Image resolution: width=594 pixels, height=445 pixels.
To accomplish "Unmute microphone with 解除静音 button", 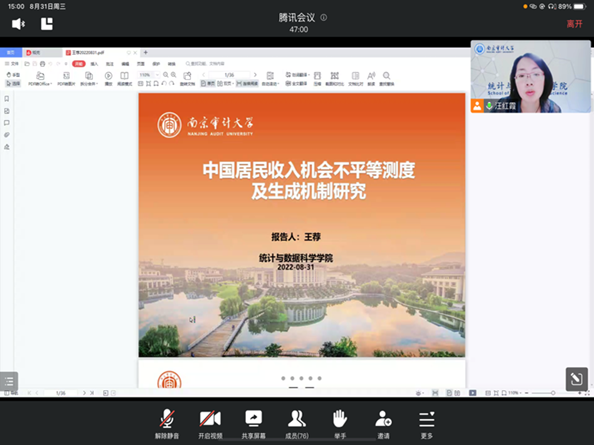I will tap(167, 423).
